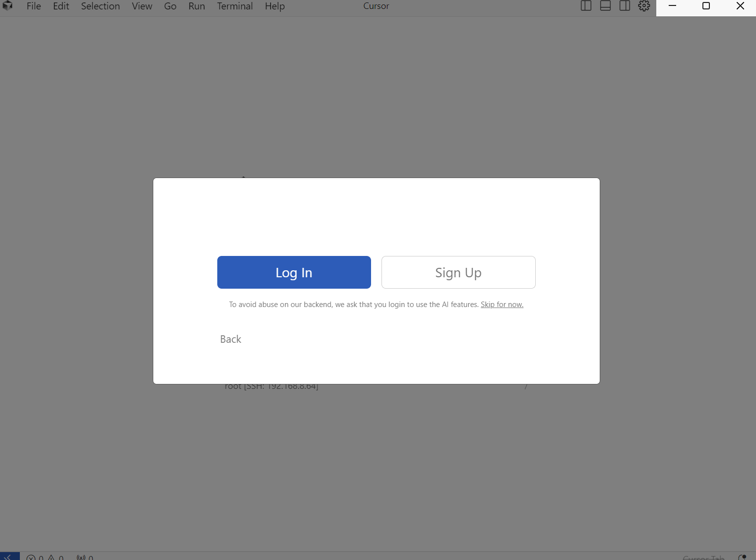Viewport: 756px width, 560px height.
Task: Open the Run menu
Action: point(196,6)
